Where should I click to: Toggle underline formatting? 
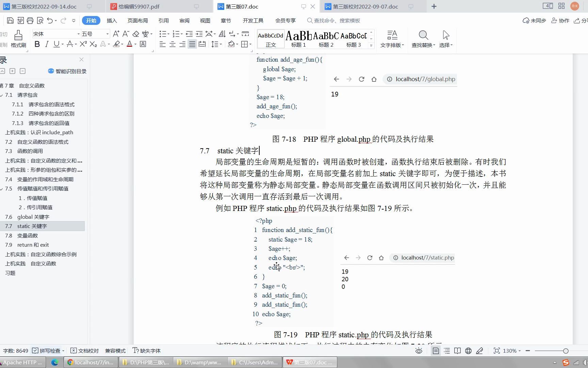pos(56,44)
